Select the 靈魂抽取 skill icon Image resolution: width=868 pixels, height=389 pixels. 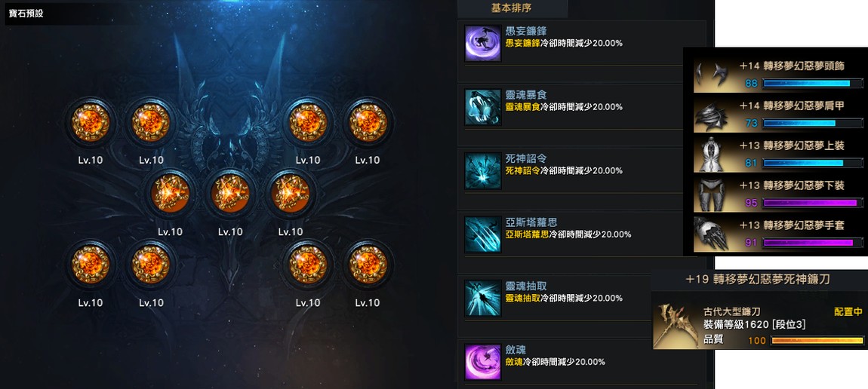pos(483,299)
